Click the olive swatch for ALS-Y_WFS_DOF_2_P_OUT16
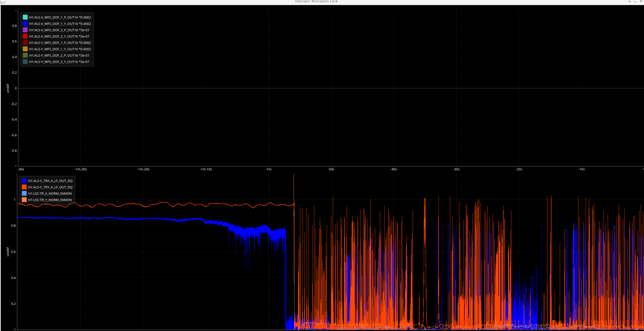 pos(25,55)
